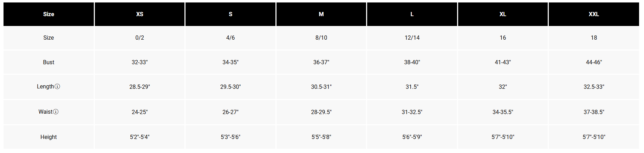Click the info icon next to Waist

(56, 112)
